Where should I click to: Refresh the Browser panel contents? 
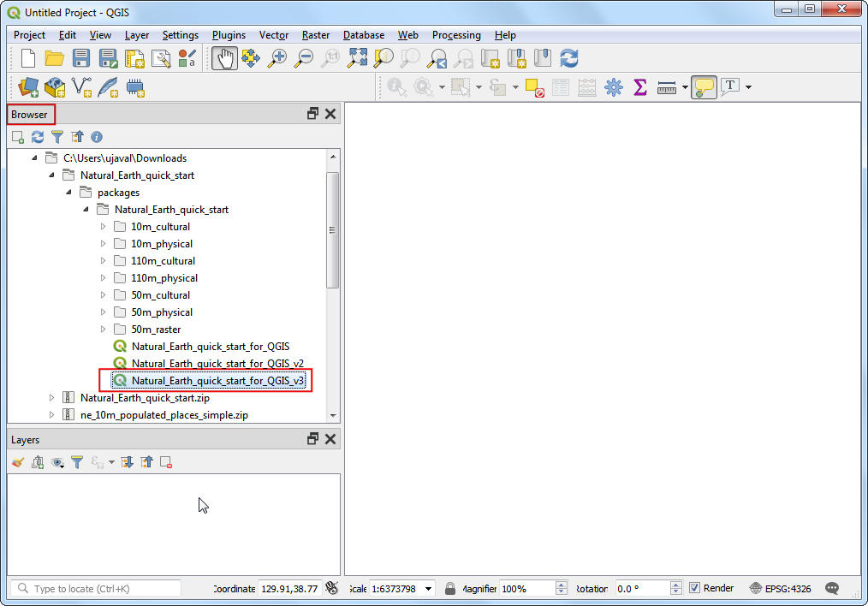tap(38, 137)
